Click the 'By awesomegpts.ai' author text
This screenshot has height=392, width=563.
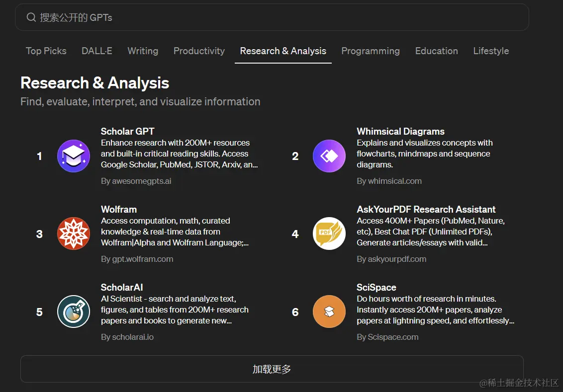136,181
